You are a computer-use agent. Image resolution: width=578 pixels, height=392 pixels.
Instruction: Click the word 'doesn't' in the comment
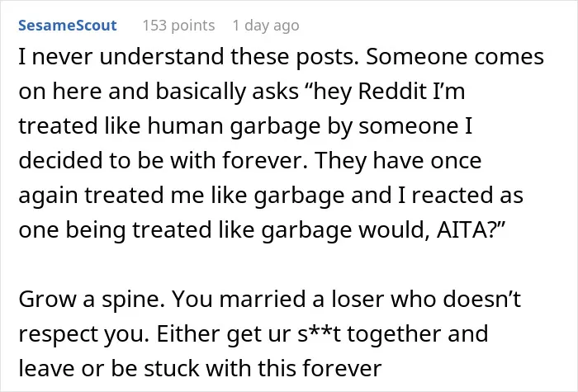481,299
